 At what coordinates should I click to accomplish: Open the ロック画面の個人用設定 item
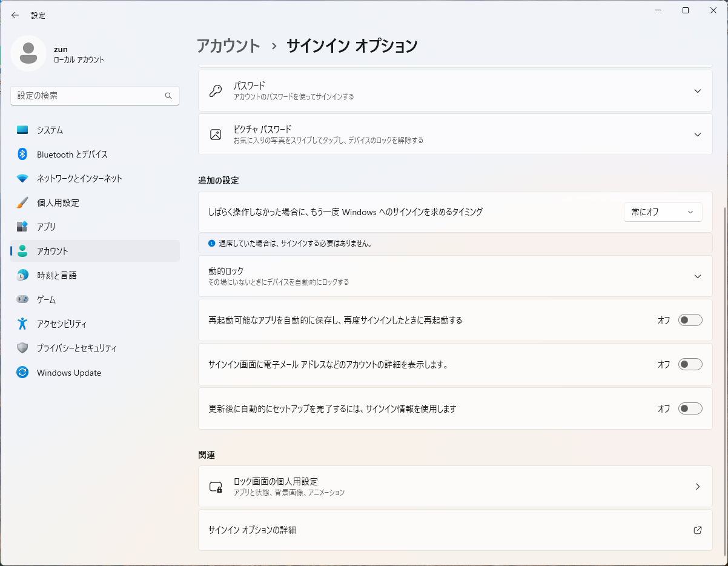point(455,487)
